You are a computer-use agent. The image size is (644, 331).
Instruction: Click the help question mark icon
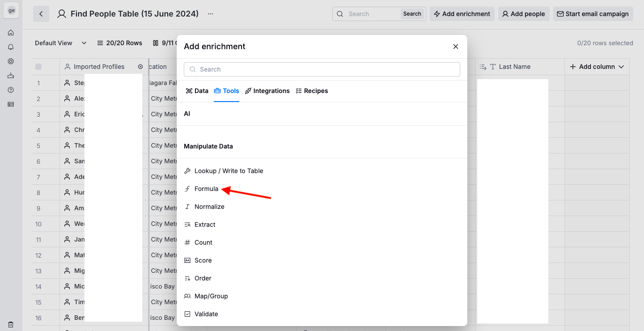click(11, 90)
